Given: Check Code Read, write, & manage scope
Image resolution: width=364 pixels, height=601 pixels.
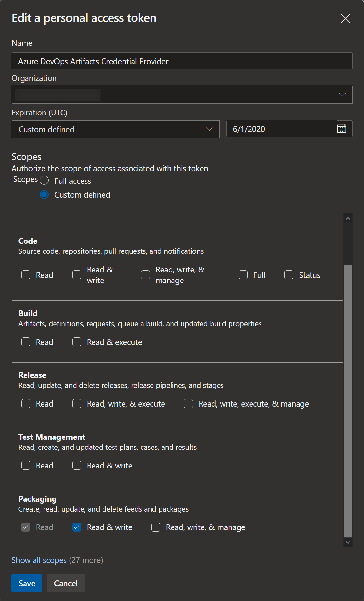Looking at the screenshot, I should [x=145, y=275].
